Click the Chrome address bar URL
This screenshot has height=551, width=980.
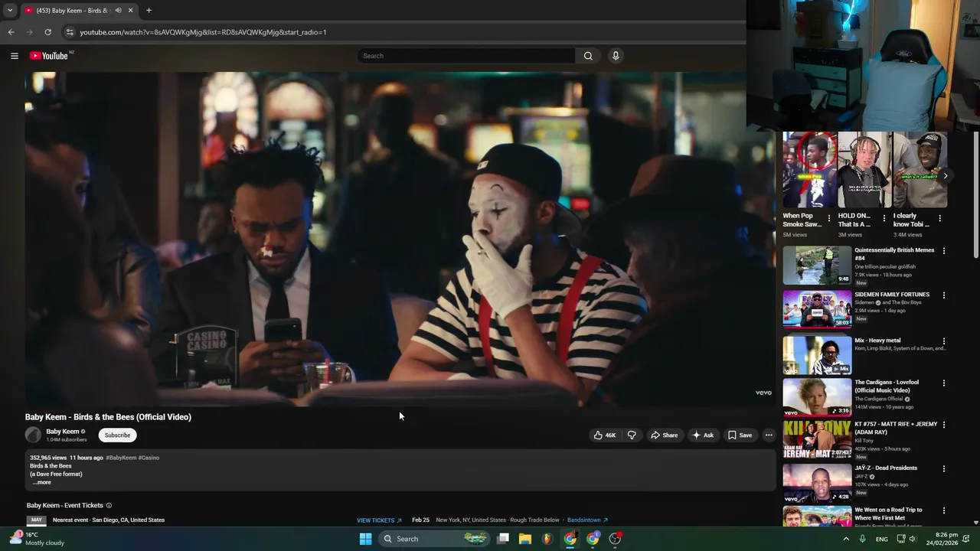[203, 32]
